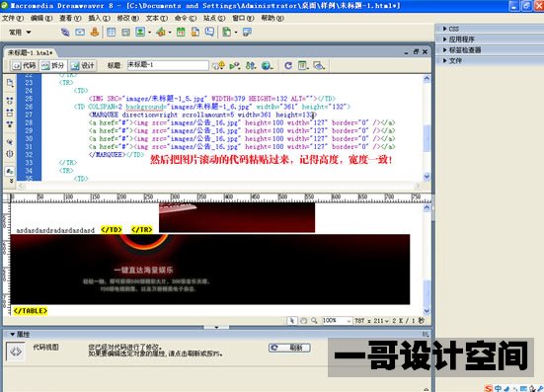Insert a table using toolbar icon
Screen dimensions: 544x392
(111, 33)
